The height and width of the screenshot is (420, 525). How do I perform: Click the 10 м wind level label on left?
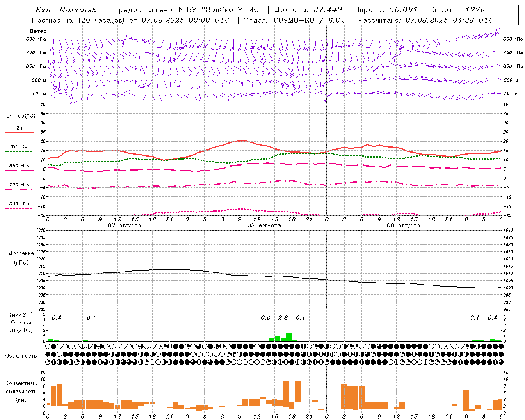[x=40, y=94]
